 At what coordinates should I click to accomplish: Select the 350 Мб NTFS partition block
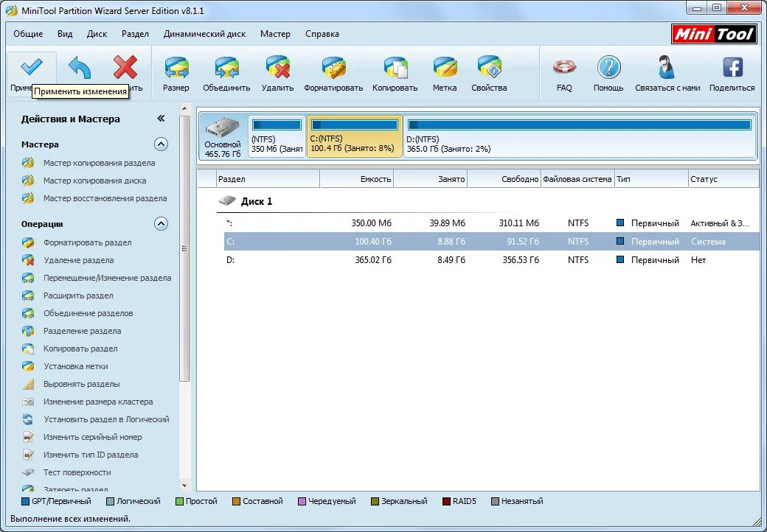(277, 137)
